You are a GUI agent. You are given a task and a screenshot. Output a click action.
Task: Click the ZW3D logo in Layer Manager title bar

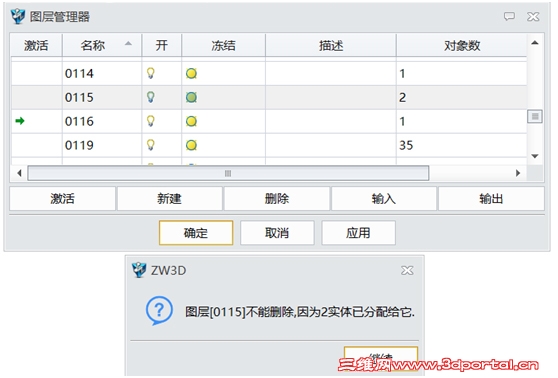[18, 16]
